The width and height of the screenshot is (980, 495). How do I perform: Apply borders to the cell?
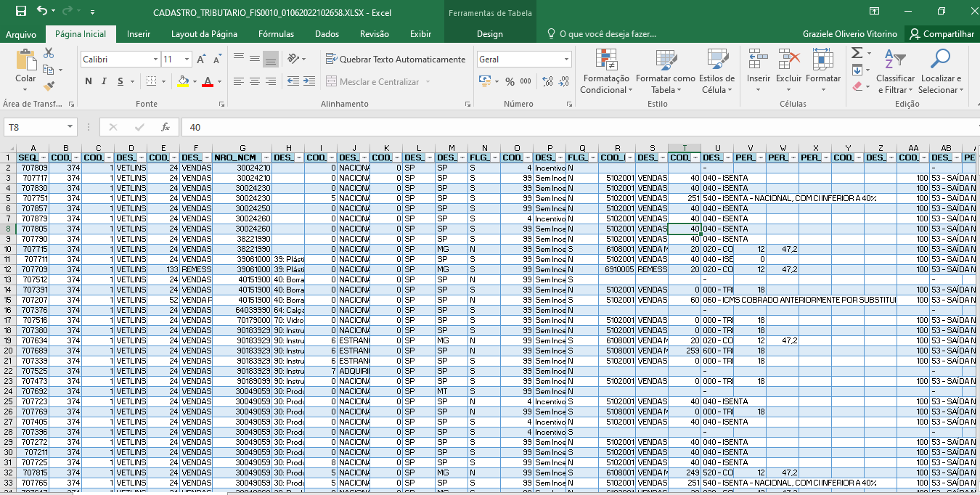[x=150, y=81]
